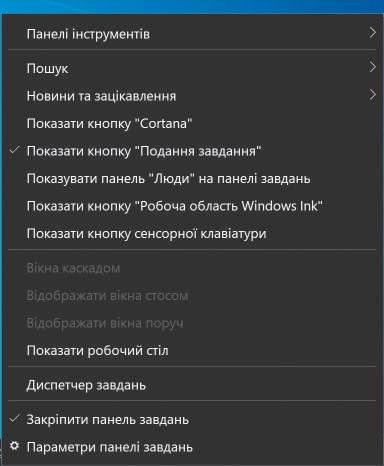This screenshot has height=466, width=384.
Task: Select Показати робочий стіл
Action: click(192, 350)
